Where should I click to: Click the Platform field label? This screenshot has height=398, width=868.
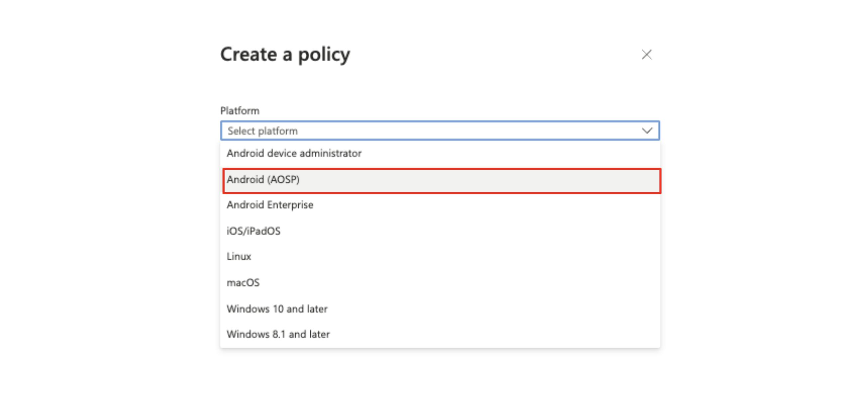point(240,110)
